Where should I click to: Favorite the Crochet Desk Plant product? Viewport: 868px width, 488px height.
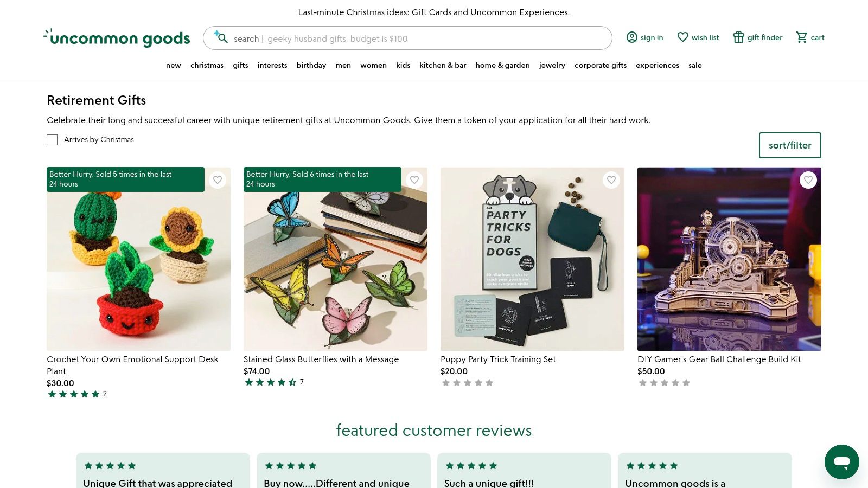coord(218,179)
